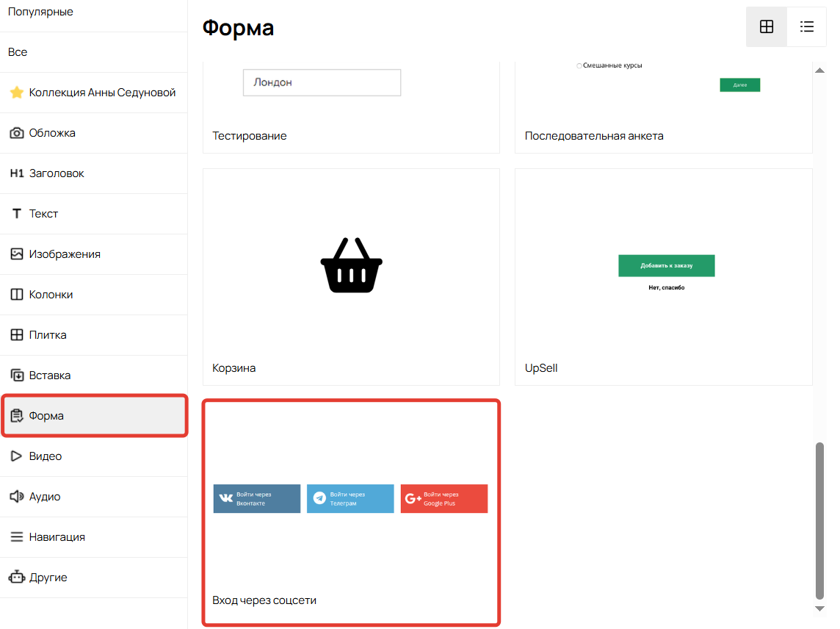
Task: Click the T icon for Текст
Action: point(16,214)
